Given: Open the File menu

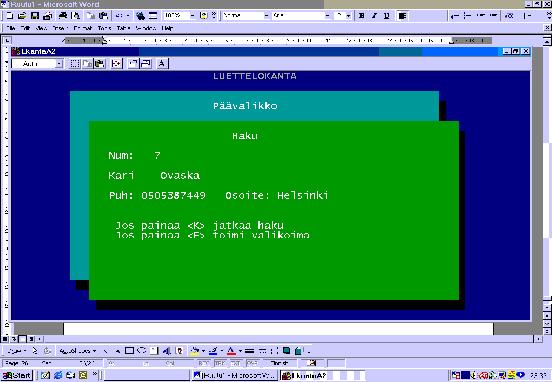Looking at the screenshot, I should (11, 28).
